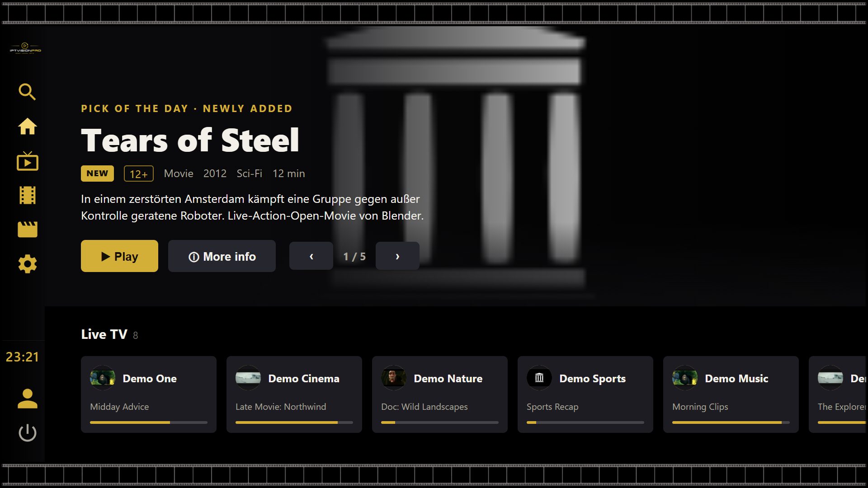Viewport: 868px width, 488px height.
Task: Click Demo Sports channel logo
Action: (x=539, y=378)
